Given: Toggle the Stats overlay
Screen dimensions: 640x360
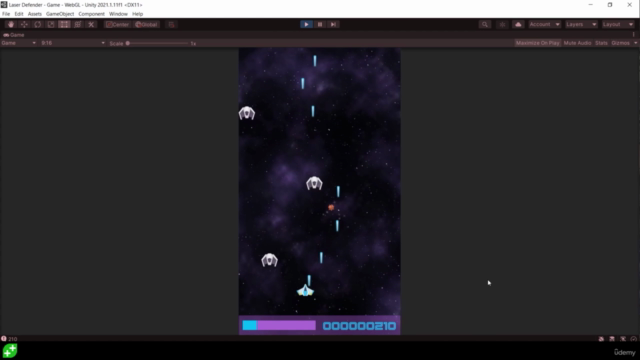Looking at the screenshot, I should click(601, 43).
